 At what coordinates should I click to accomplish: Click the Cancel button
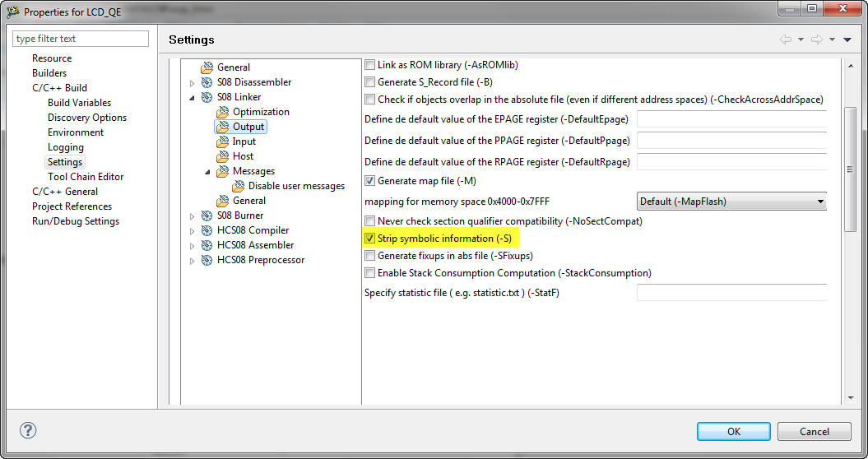(814, 431)
